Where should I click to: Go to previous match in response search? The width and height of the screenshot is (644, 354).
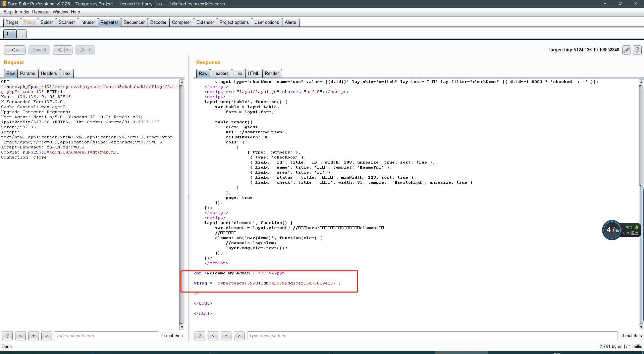pos(213,336)
